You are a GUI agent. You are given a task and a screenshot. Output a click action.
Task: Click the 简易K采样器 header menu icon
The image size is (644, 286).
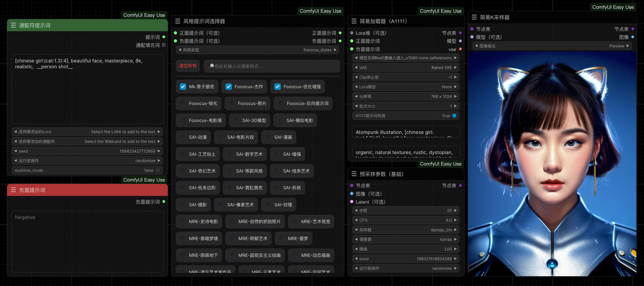coord(474,17)
